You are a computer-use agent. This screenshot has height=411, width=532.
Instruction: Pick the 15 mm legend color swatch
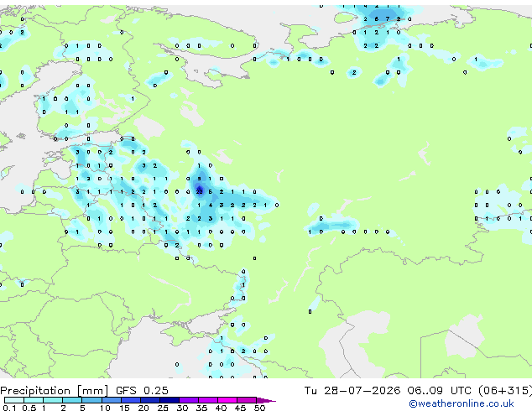(x=130, y=400)
